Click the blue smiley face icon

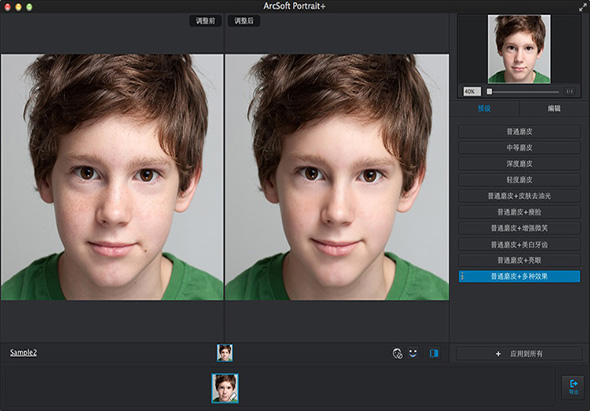[x=413, y=353]
